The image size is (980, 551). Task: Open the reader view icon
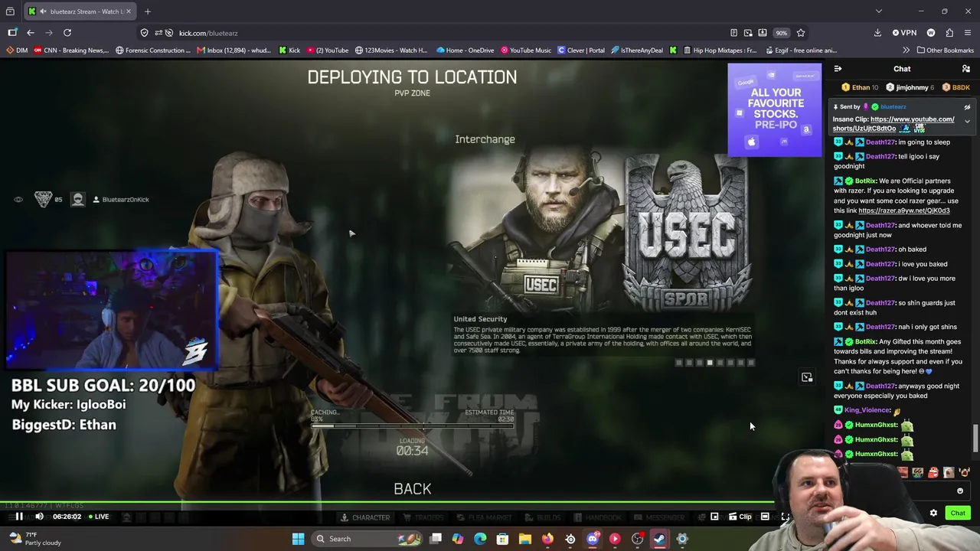tap(733, 33)
